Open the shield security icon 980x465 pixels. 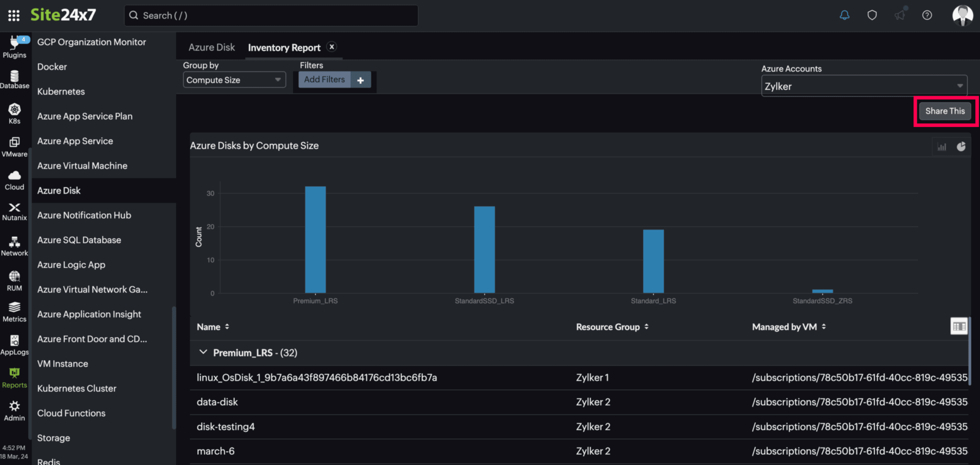[x=872, y=15]
